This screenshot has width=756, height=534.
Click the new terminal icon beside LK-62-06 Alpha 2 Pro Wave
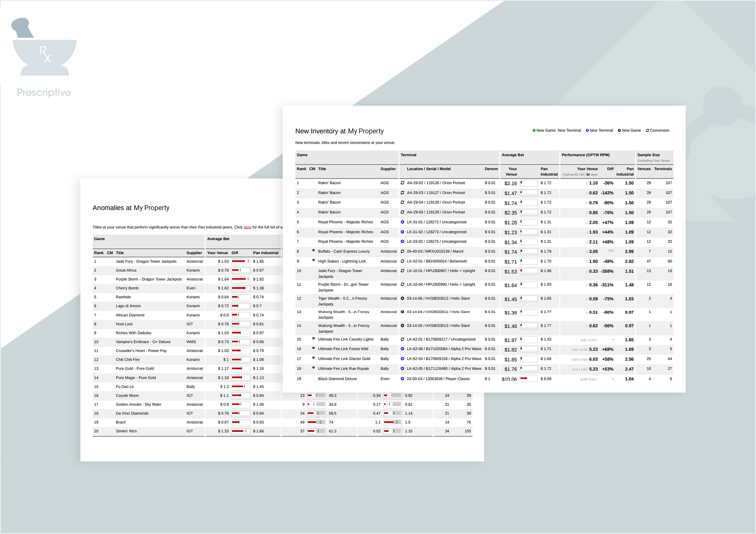[x=402, y=349]
